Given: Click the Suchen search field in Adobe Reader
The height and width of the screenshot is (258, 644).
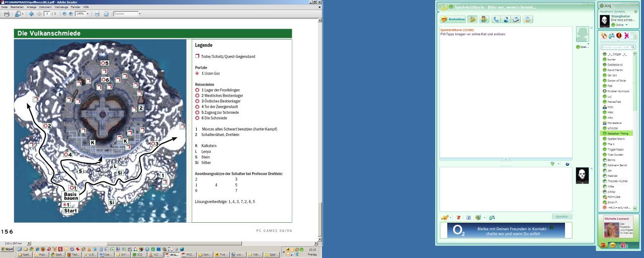Looking at the screenshot, I should [125, 14].
